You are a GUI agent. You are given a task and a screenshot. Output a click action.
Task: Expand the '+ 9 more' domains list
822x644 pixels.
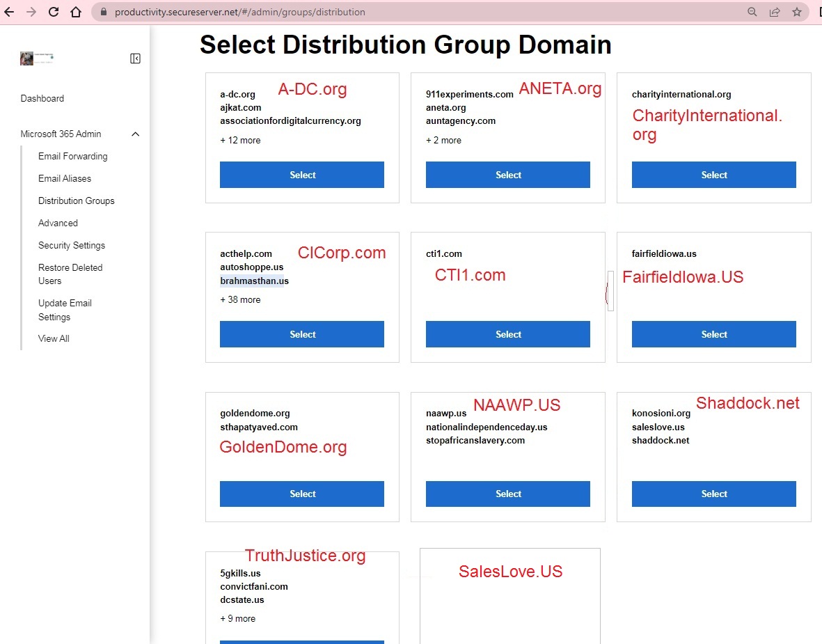coord(238,619)
